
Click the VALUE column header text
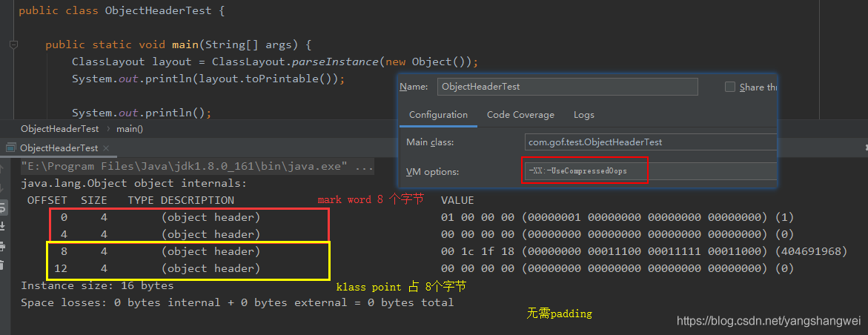tap(457, 200)
